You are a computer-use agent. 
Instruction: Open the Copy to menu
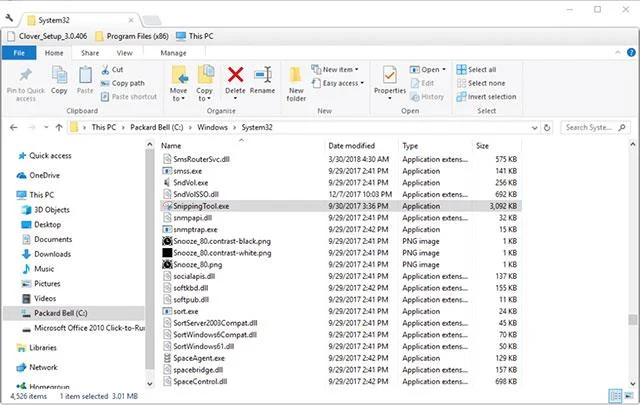204,83
